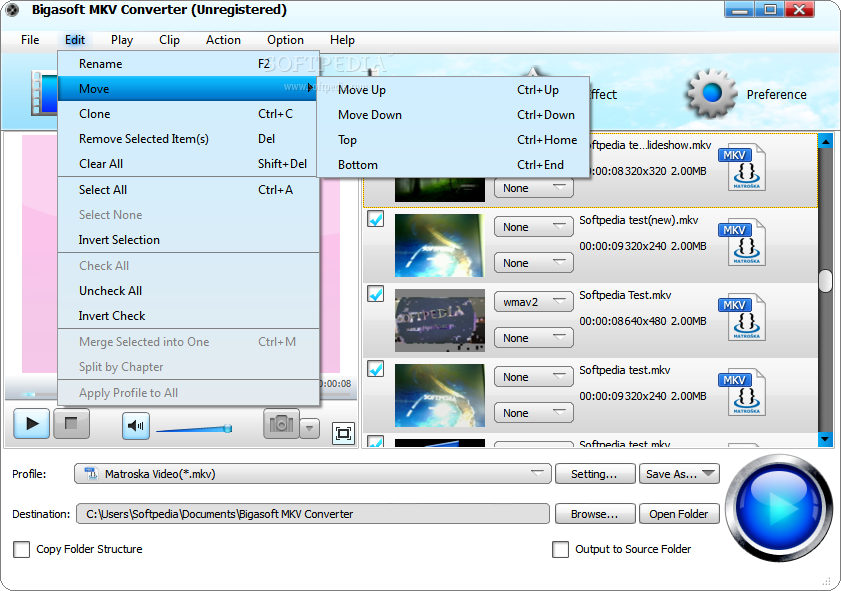Choose Bottom in Move submenu
Screen dimensions: 841x591
[x=453, y=165]
